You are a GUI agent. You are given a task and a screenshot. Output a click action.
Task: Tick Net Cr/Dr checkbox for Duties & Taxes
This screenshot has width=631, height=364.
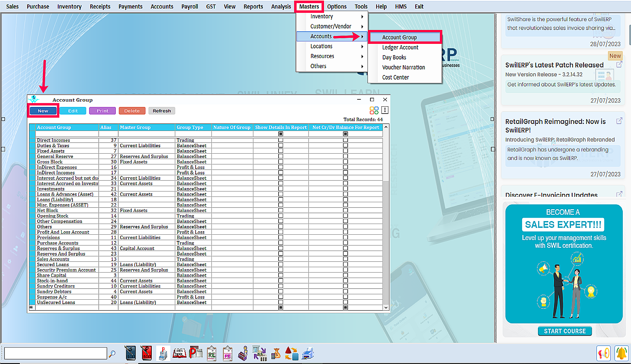tap(345, 145)
